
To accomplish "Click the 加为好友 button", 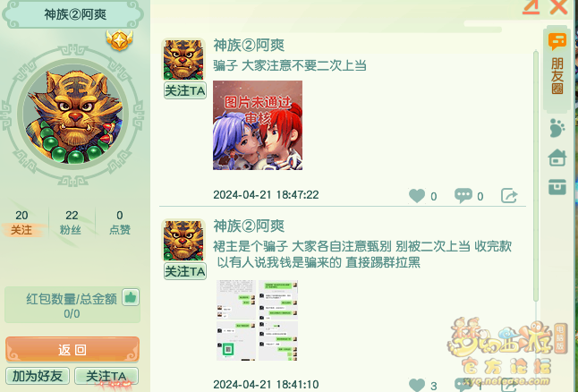I will point(38,376).
